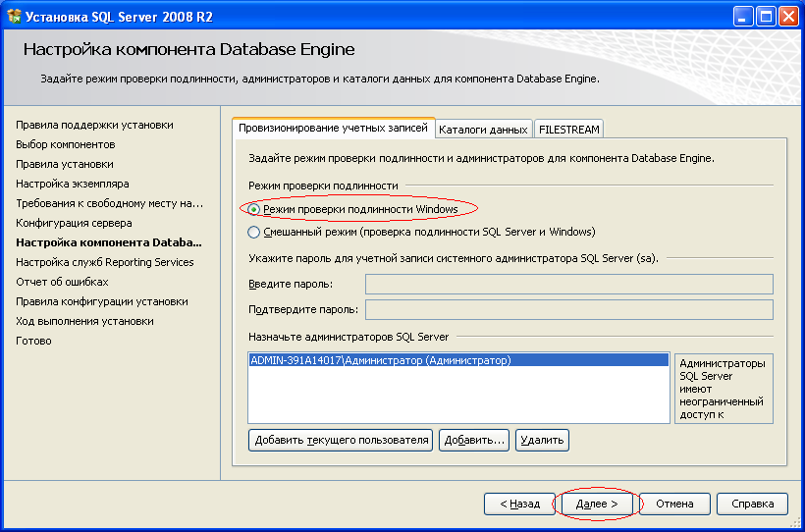This screenshot has height=532, width=805.
Task: Switch to the FILESTREAM tab
Action: point(568,130)
